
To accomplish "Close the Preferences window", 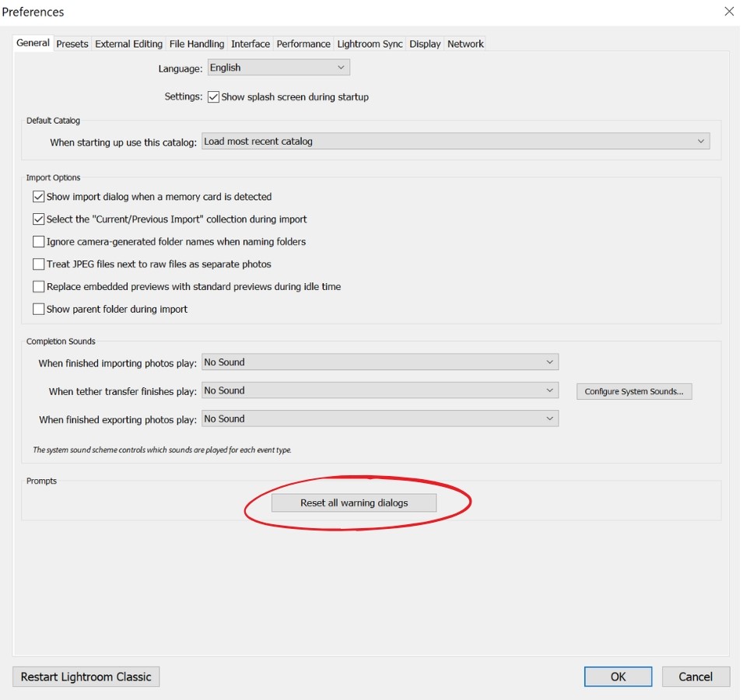I will (x=729, y=12).
